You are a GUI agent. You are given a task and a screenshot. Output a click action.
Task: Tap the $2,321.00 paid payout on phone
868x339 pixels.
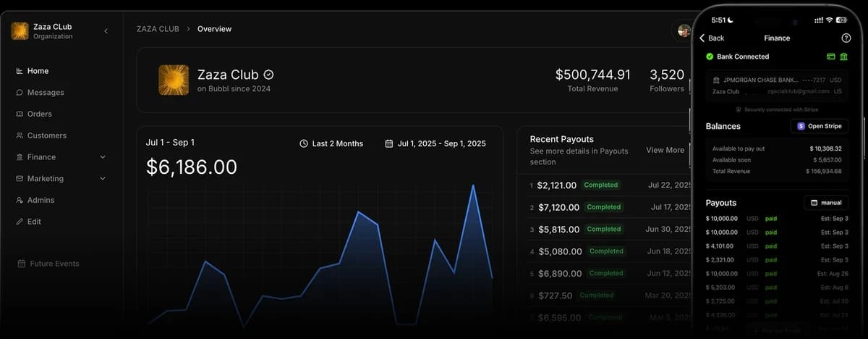[778, 260]
